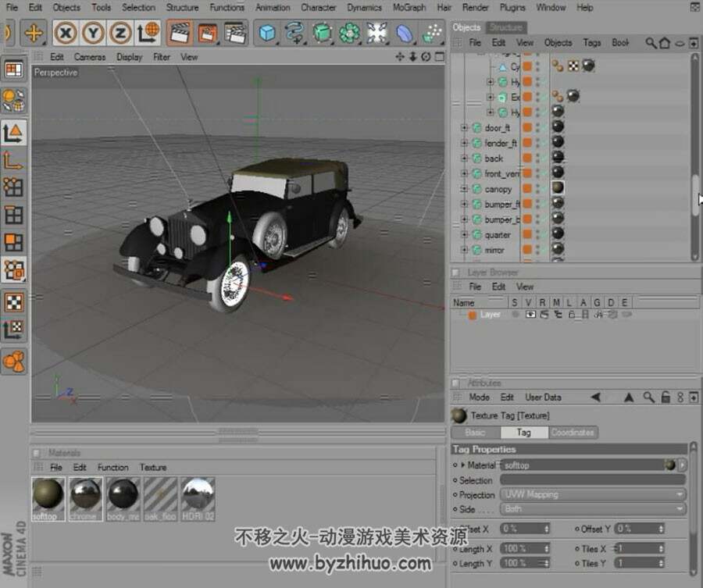Click Attributes back arrow
This screenshot has height=588, width=703.
click(596, 397)
